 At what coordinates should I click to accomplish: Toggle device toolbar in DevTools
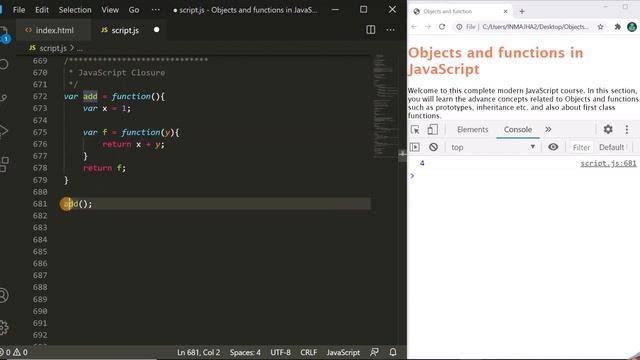point(432,129)
